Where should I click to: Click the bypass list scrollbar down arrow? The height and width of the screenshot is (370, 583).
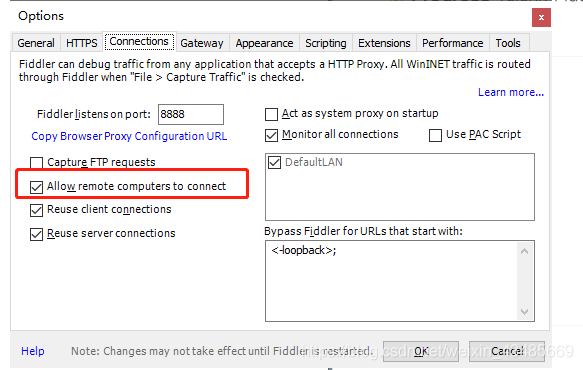coord(525,312)
